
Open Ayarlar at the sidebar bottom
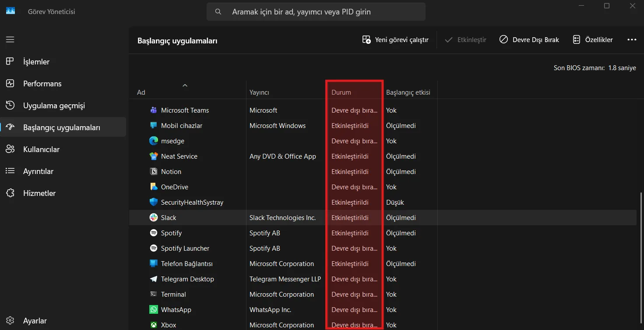point(35,321)
